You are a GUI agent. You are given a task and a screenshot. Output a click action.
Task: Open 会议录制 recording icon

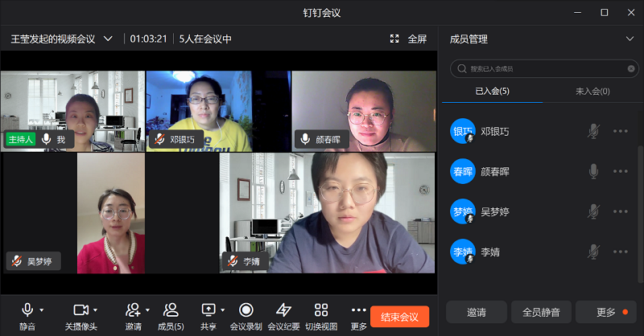[246, 310]
